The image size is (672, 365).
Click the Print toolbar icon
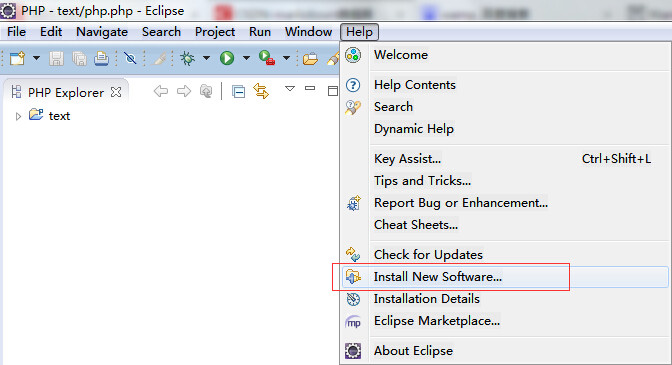click(x=102, y=58)
